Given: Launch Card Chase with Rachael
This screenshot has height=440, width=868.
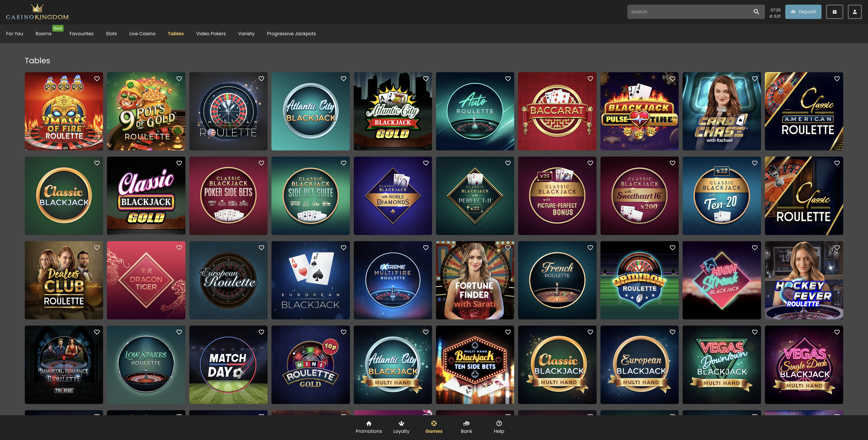Looking at the screenshot, I should point(721,112).
